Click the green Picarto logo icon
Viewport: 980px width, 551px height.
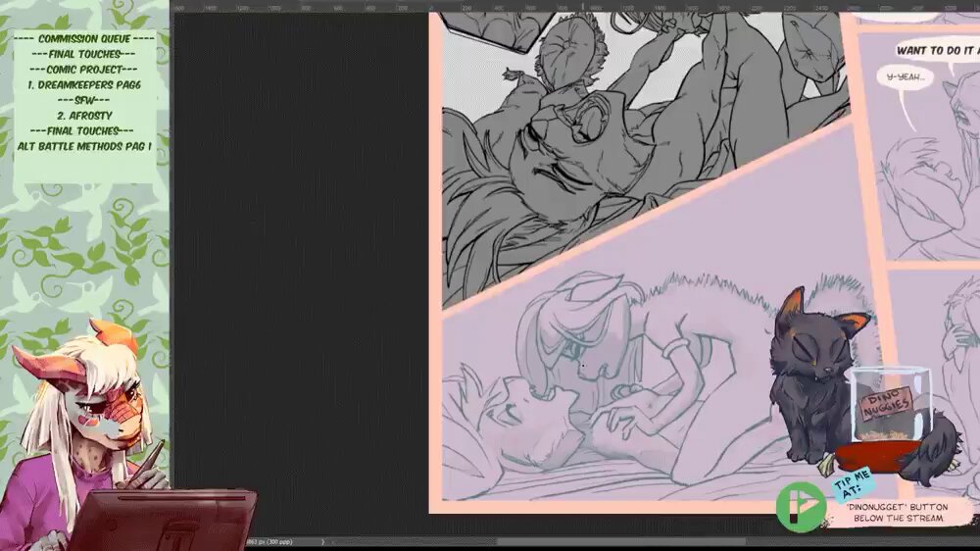[x=801, y=507]
